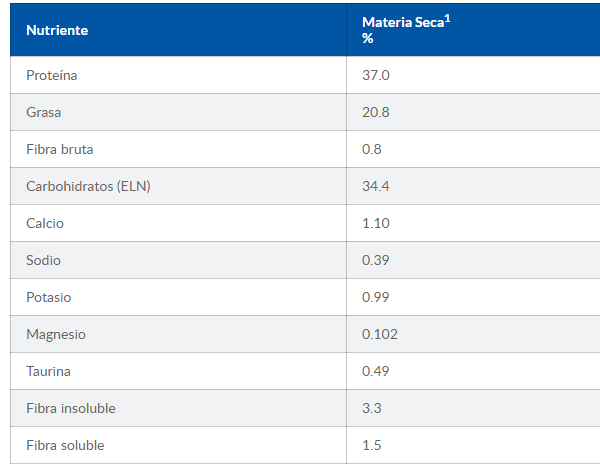
Task: Select the Fibra bruta row label
Action: [60, 149]
